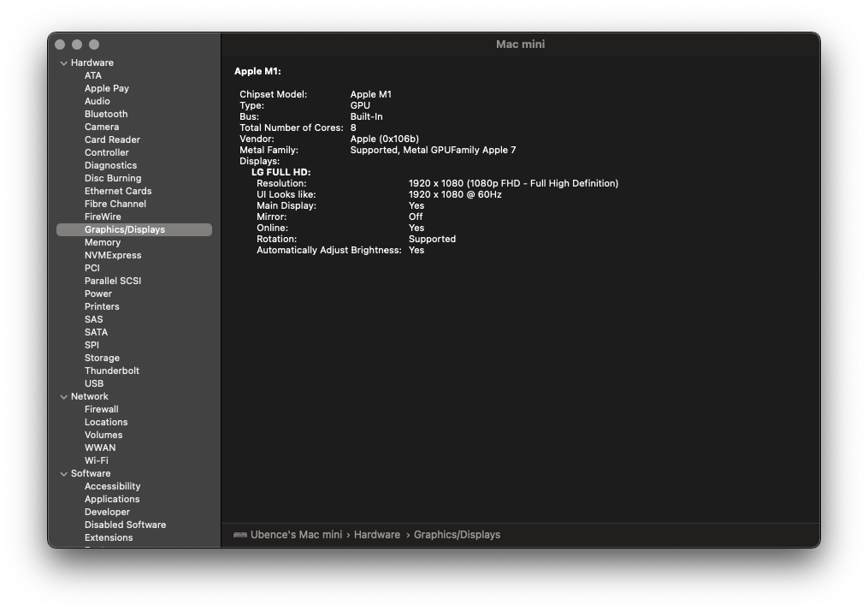The width and height of the screenshot is (868, 611).
Task: Select Applications under Software
Action: (x=112, y=499)
